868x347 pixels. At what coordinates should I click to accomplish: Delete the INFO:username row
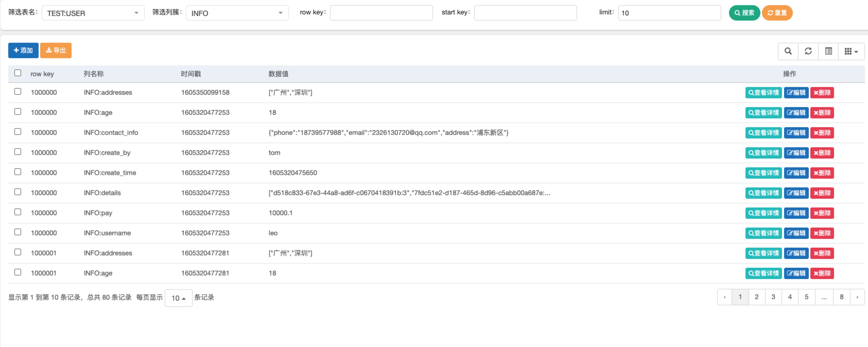pyautogui.click(x=822, y=233)
